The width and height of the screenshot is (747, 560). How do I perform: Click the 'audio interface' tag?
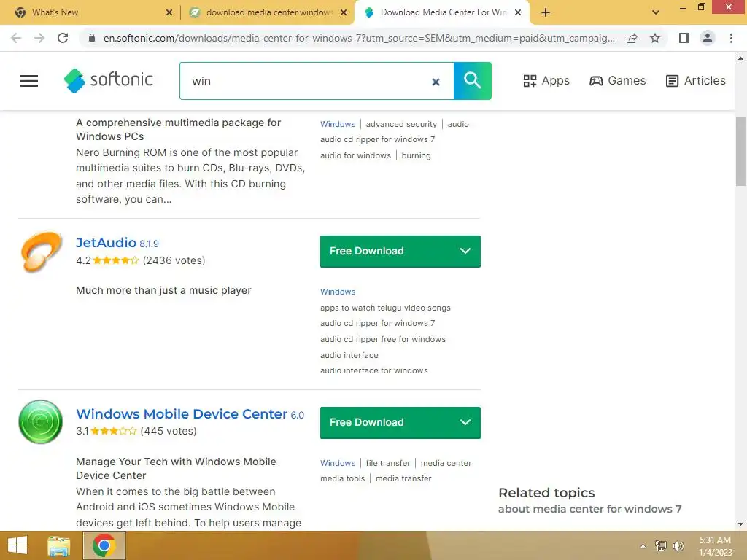click(x=349, y=355)
